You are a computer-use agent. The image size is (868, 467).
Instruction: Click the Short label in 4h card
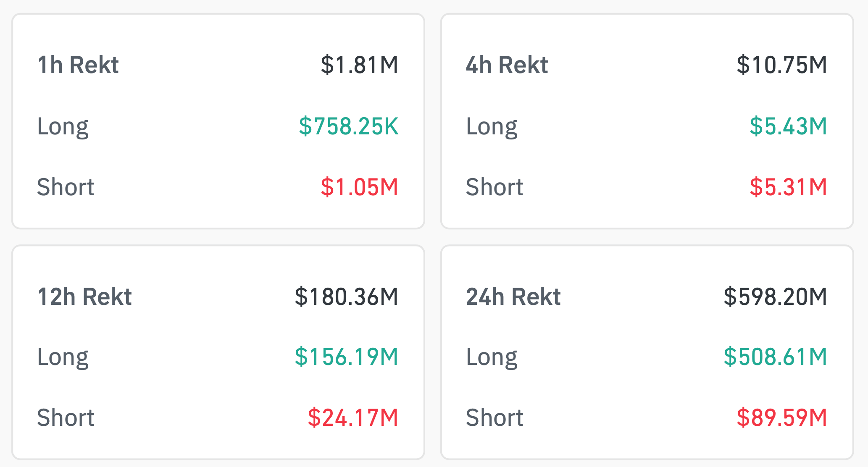[495, 187]
